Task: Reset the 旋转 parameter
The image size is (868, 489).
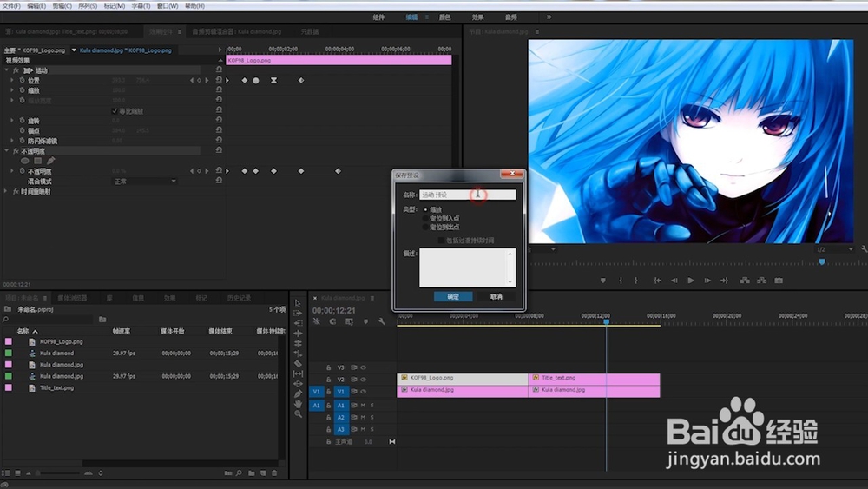Action: pyautogui.click(x=219, y=120)
